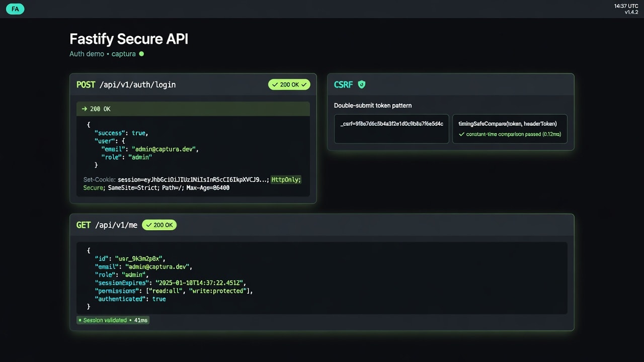Click the v1.4.2 version label
The width and height of the screenshot is (644, 362).
coord(631,12)
